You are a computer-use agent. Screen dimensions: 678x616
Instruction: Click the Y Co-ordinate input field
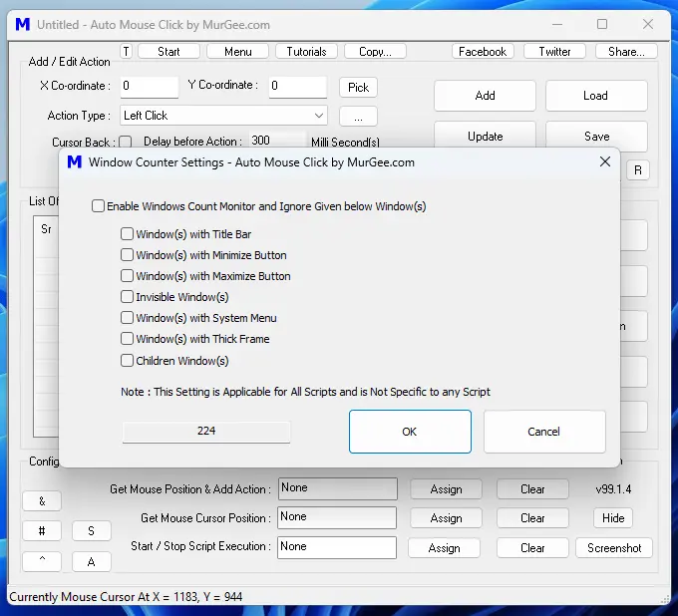297,86
